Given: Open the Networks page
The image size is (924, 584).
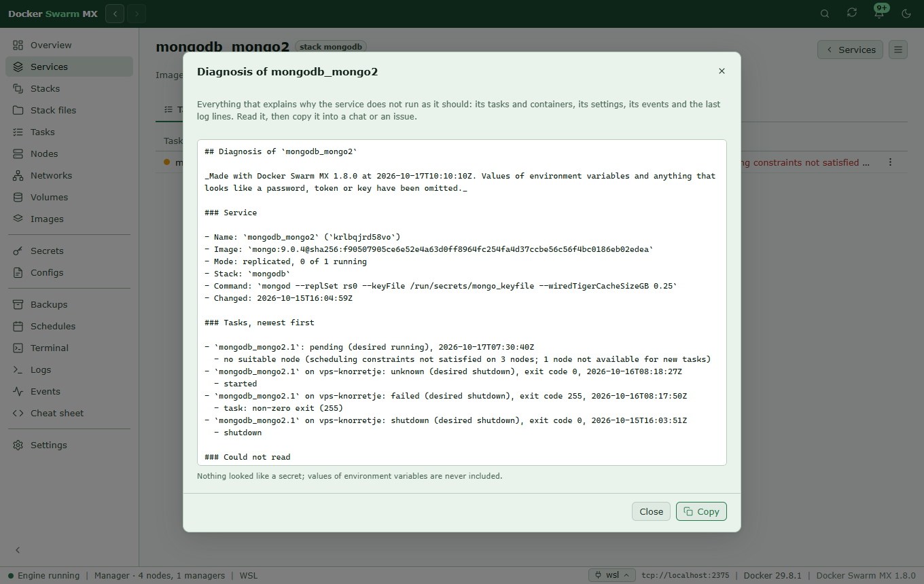Looking at the screenshot, I should point(69,175).
